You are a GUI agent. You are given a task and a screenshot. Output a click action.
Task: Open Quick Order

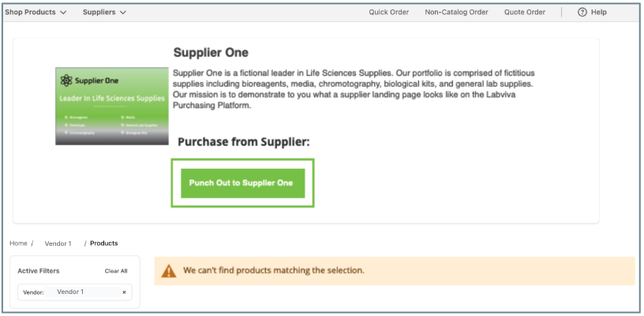(x=388, y=13)
